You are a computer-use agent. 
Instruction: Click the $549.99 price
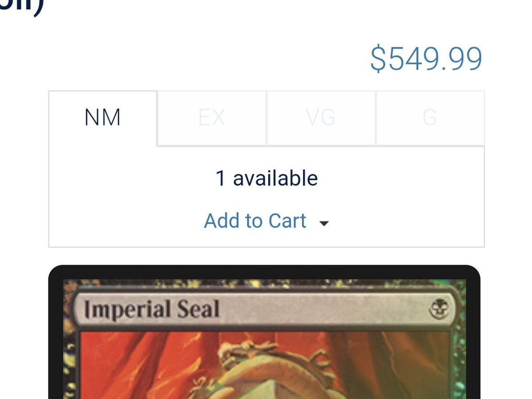click(x=426, y=59)
